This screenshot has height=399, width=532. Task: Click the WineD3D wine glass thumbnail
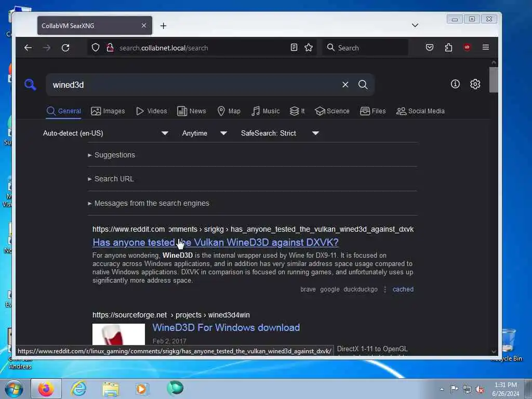(x=118, y=334)
